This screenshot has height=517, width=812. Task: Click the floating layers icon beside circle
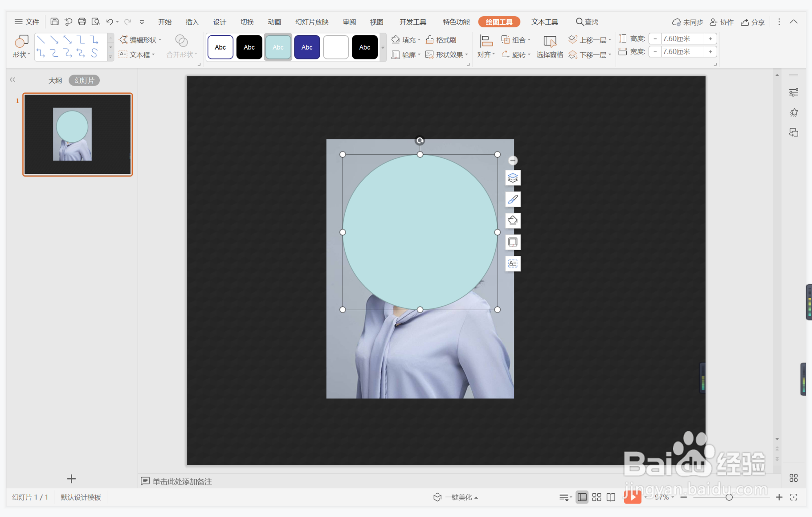[513, 178]
